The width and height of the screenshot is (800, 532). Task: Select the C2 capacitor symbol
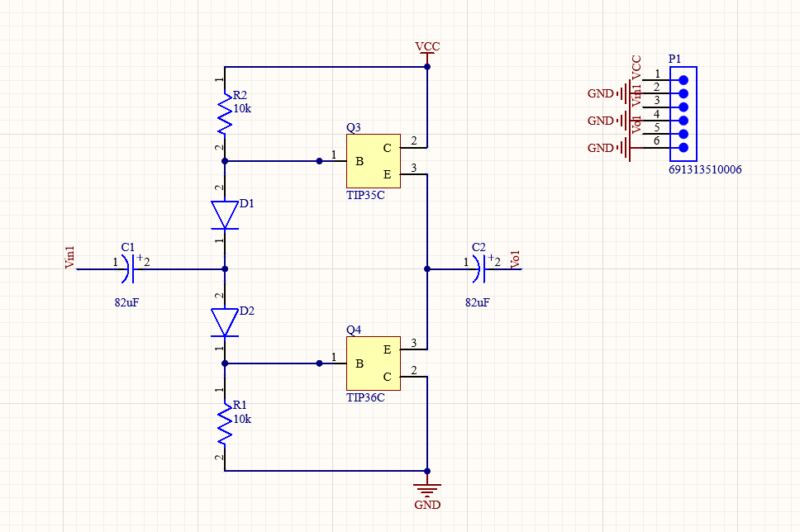[479, 268]
